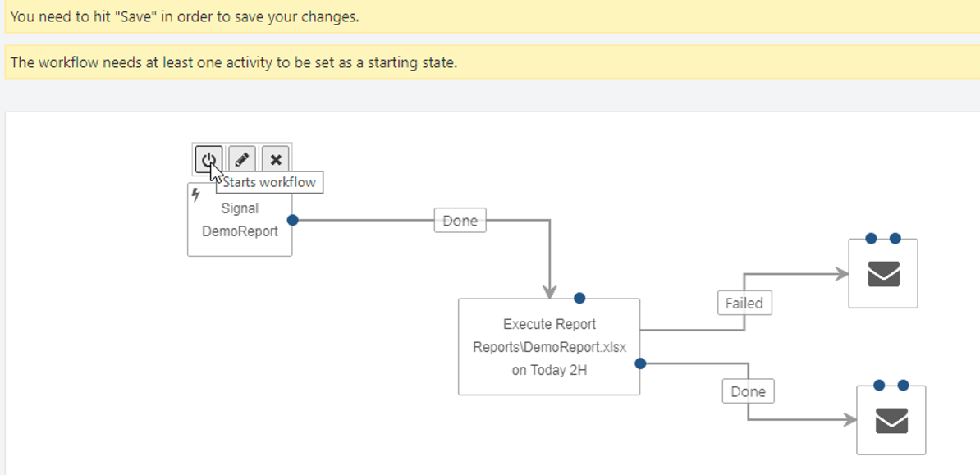This screenshot has width=980, height=475.
Task: Click the blue endpoint on Execute Report's right edge
Action: tap(640, 363)
